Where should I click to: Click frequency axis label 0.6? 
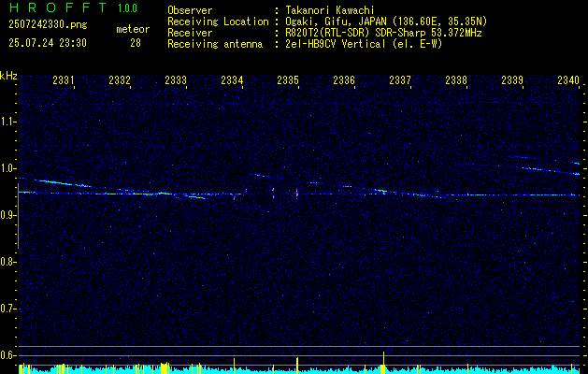(7, 355)
